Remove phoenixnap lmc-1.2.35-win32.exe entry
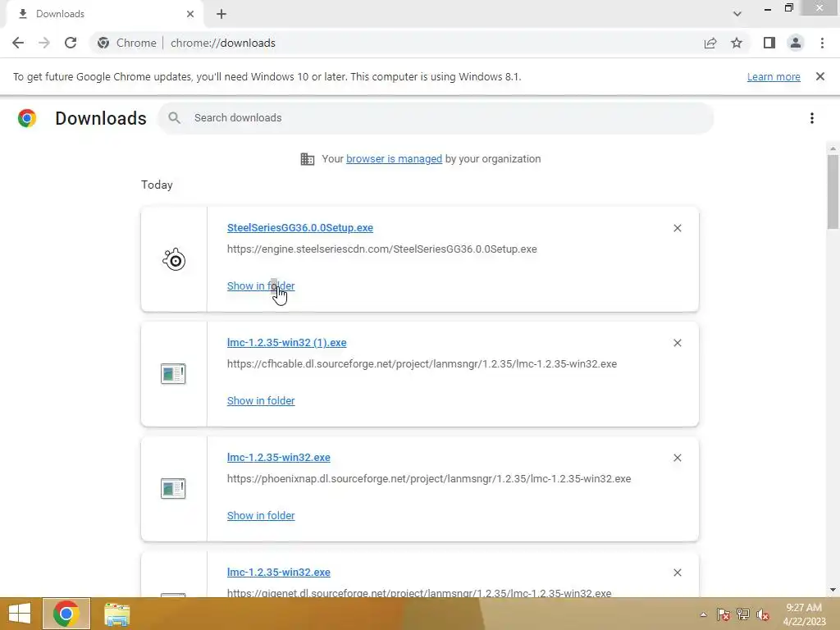The image size is (840, 630). coord(677,458)
